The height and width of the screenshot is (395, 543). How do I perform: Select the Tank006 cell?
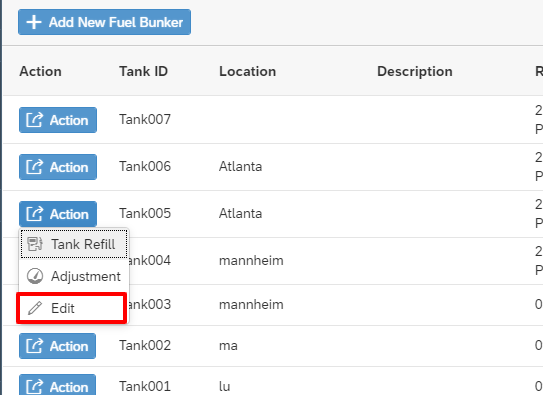click(145, 167)
